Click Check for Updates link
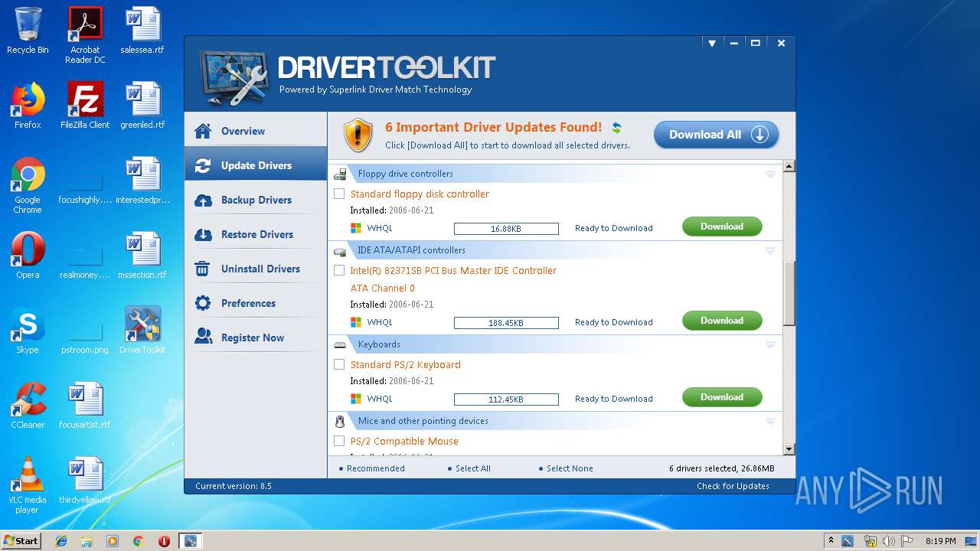The height and width of the screenshot is (551, 980). point(733,486)
